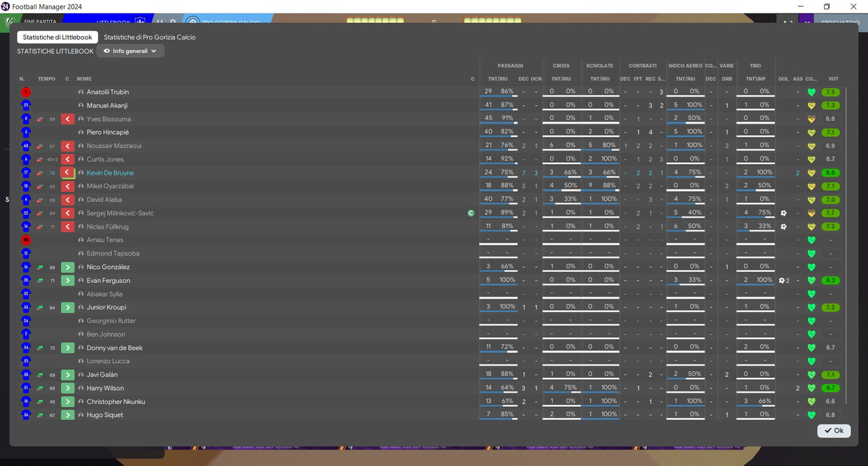
Task: Click the GOL column header
Action: coord(783,79)
